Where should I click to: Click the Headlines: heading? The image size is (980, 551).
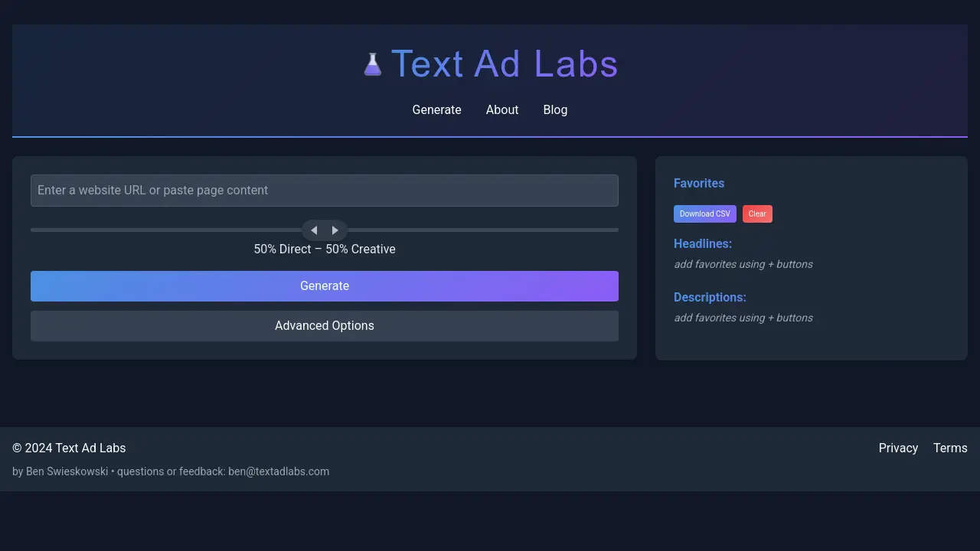point(703,244)
